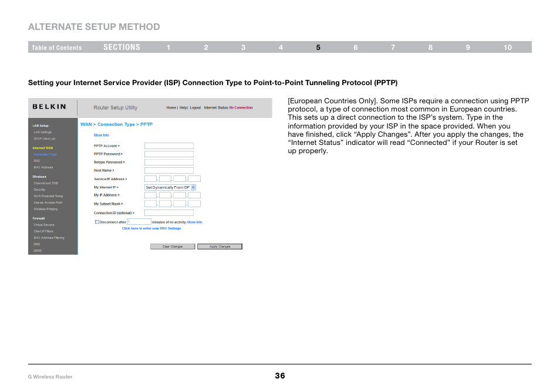
Task: Open Channel and SSID in sidebar
Action: tap(46, 183)
